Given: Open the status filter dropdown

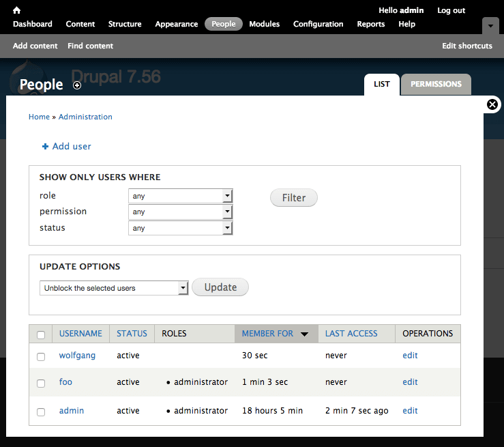Looking at the screenshot, I should point(181,228).
